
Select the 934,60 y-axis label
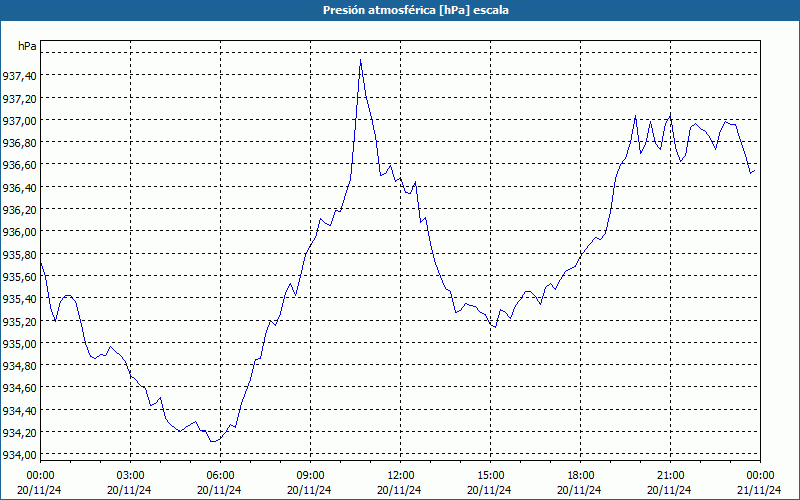[19, 388]
